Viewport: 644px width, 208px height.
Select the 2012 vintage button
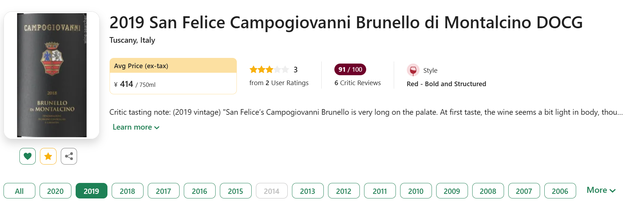344,191
